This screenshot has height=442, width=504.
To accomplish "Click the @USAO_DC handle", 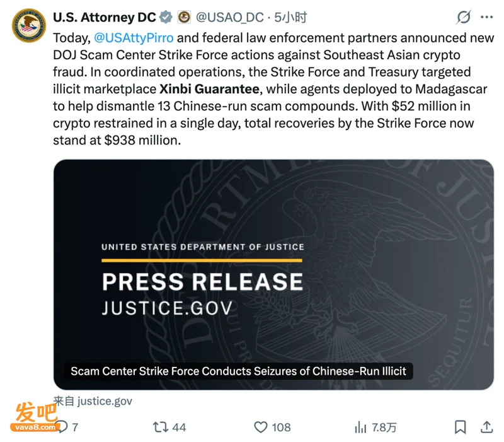I will [230, 18].
